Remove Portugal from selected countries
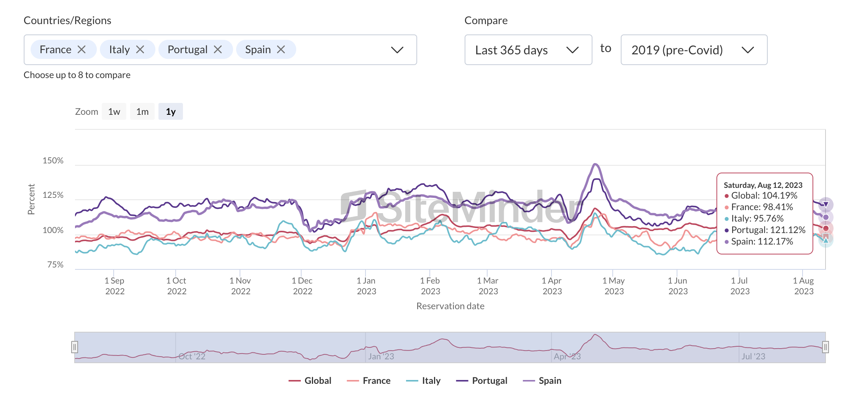The image size is (868, 406). pos(218,50)
